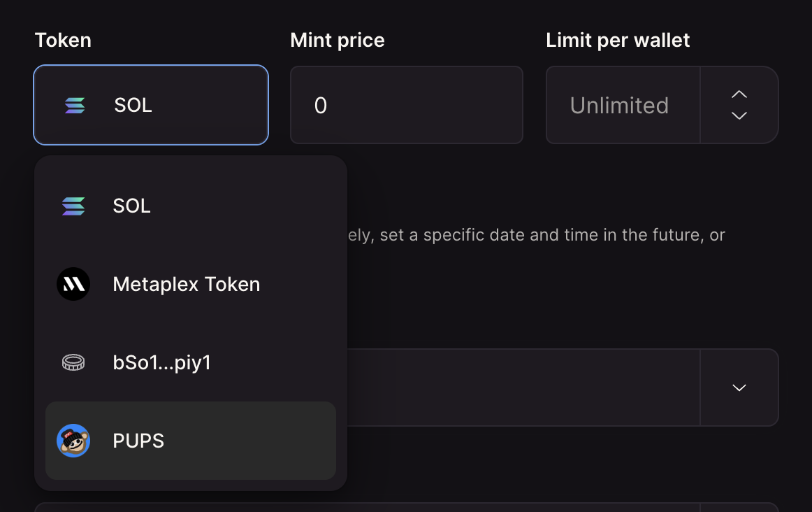Click the SOL logo in Token field

(x=75, y=106)
